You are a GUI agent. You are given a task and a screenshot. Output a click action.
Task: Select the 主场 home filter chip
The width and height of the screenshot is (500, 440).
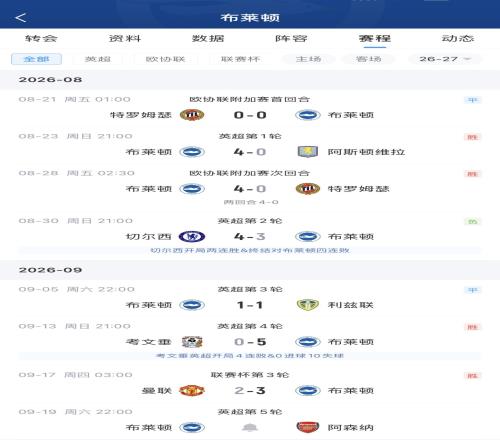click(308, 59)
